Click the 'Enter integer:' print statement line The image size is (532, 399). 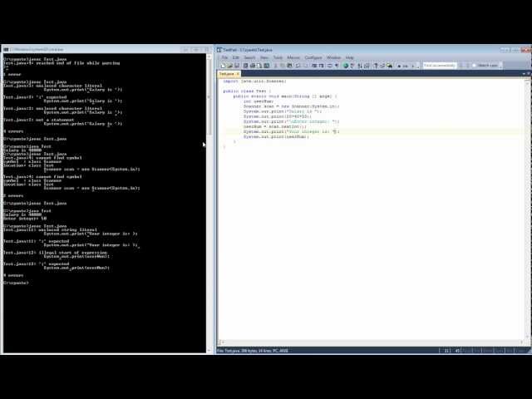pos(291,121)
